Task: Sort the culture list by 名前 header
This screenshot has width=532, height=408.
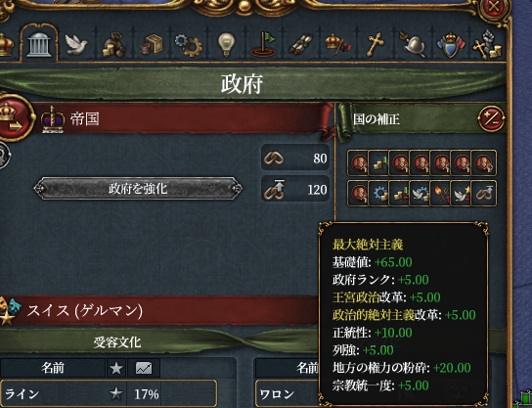Action: tap(53, 368)
